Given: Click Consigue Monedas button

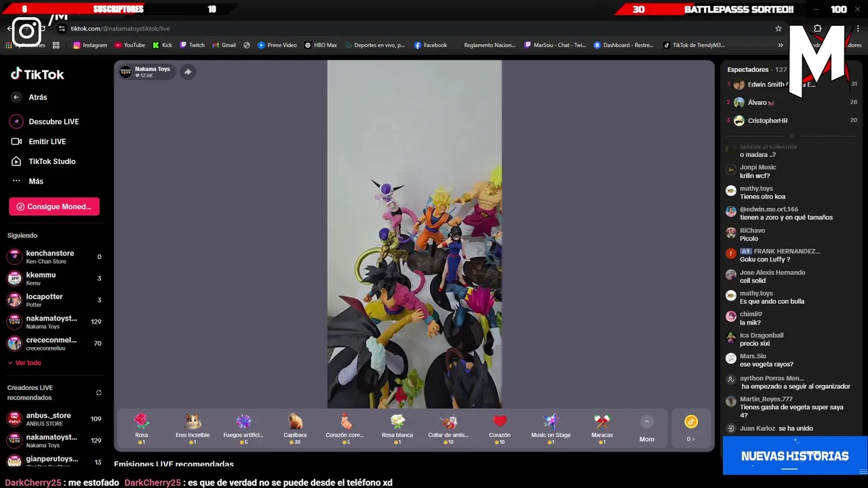Looking at the screenshot, I should [54, 207].
